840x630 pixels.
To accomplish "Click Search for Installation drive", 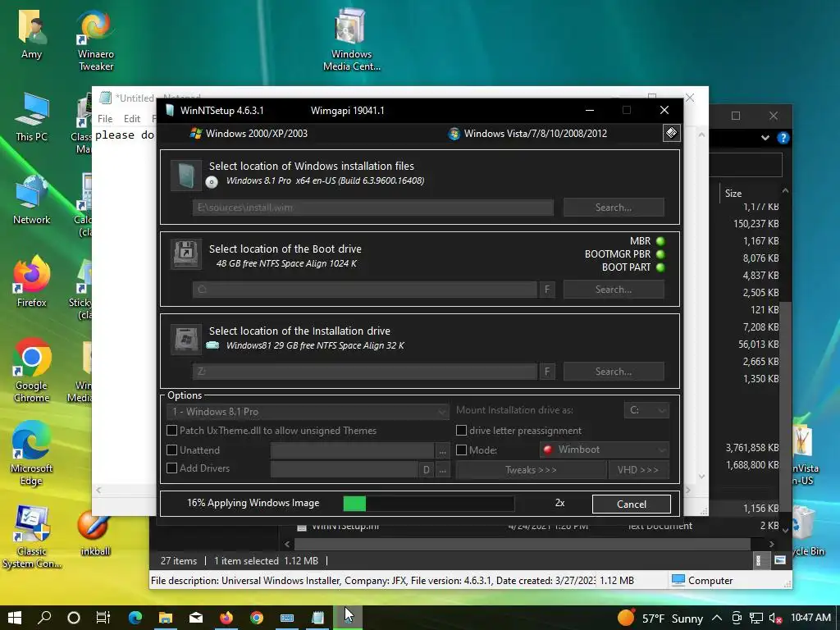I will (x=614, y=372).
